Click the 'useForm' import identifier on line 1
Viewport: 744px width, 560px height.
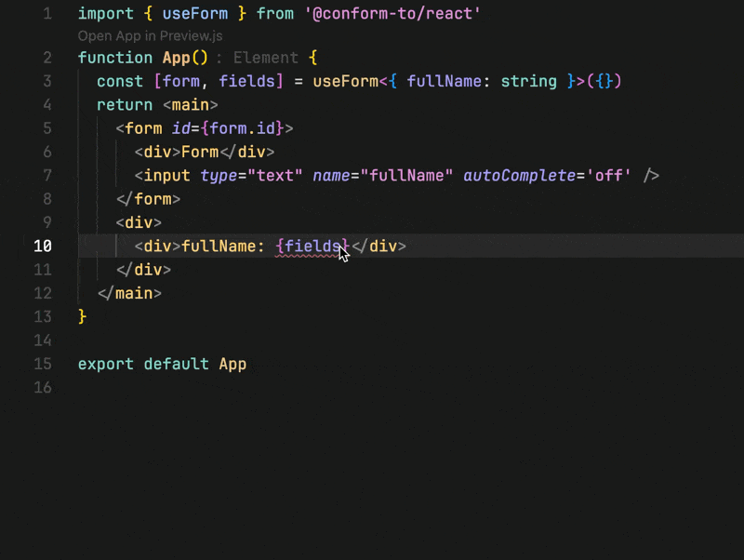click(195, 13)
